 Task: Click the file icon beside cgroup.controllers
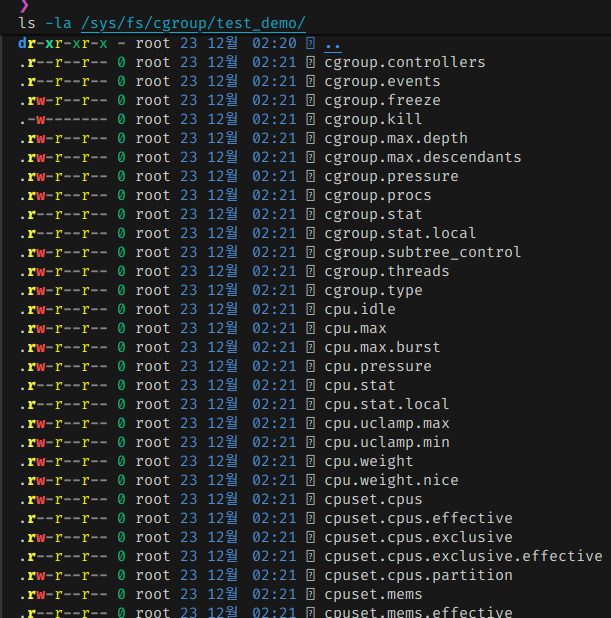click(310, 63)
